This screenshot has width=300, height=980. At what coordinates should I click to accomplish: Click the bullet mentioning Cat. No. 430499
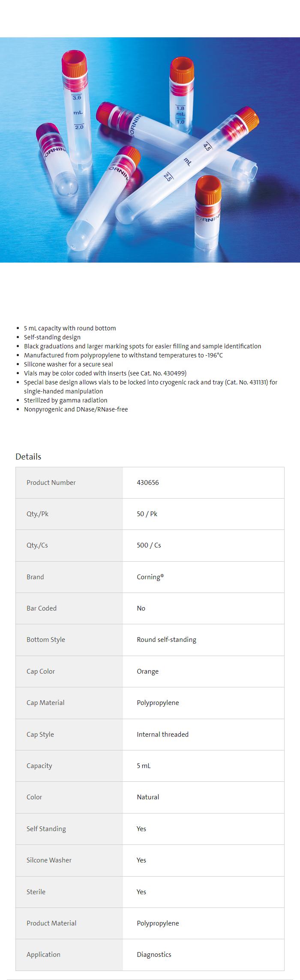coord(105,373)
